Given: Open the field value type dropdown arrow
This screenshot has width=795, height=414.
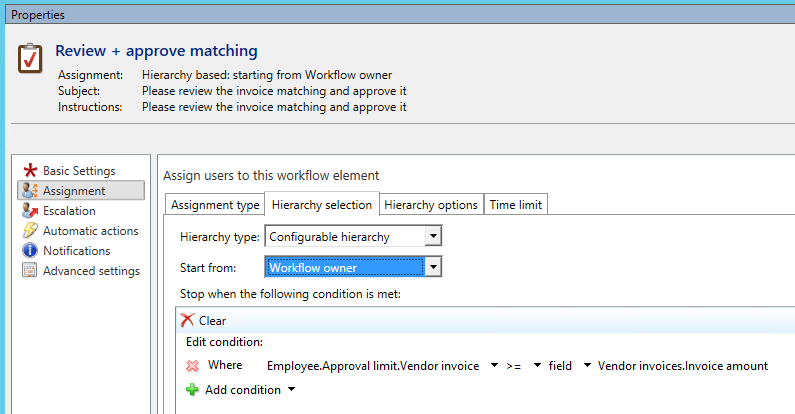Looking at the screenshot, I should tap(587, 366).
